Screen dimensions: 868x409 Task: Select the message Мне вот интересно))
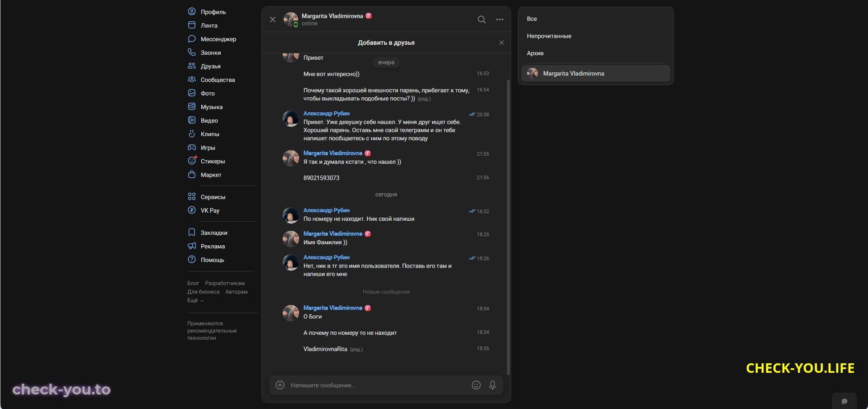coord(332,74)
